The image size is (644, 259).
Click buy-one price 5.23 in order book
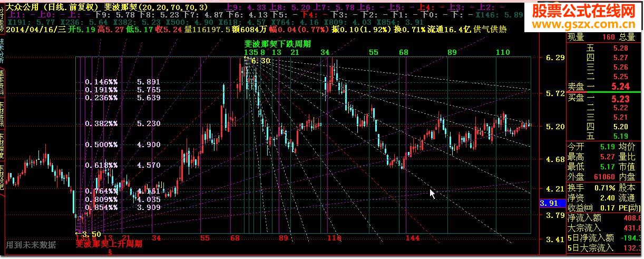[x=620, y=99]
